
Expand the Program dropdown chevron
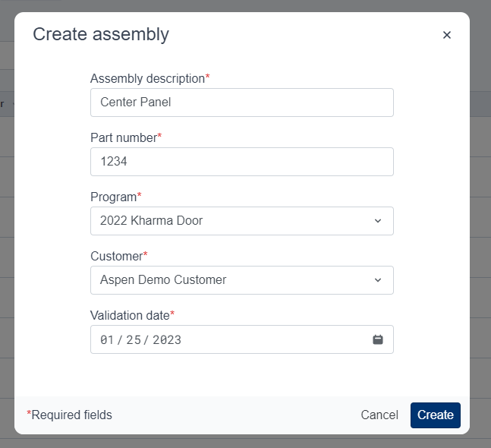tap(378, 221)
